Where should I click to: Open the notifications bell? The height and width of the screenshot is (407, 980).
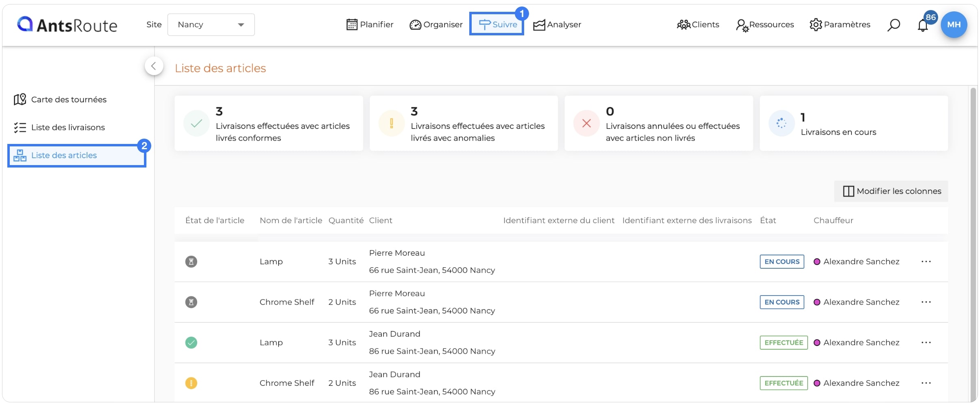(x=923, y=26)
